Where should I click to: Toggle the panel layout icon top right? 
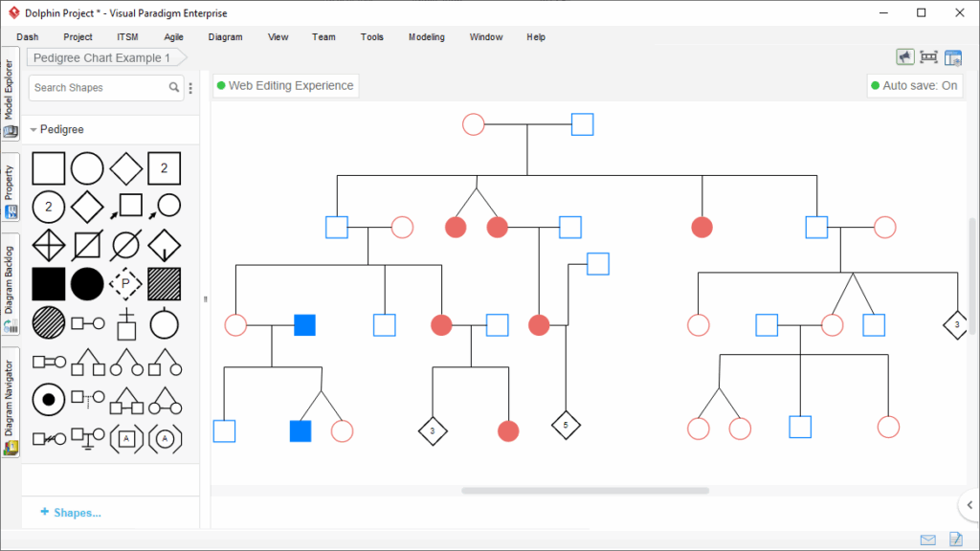click(953, 57)
